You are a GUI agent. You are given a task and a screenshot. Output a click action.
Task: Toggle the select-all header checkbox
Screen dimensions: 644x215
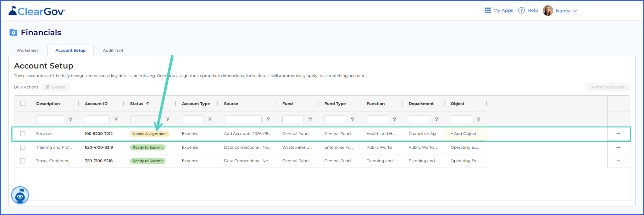(x=23, y=104)
